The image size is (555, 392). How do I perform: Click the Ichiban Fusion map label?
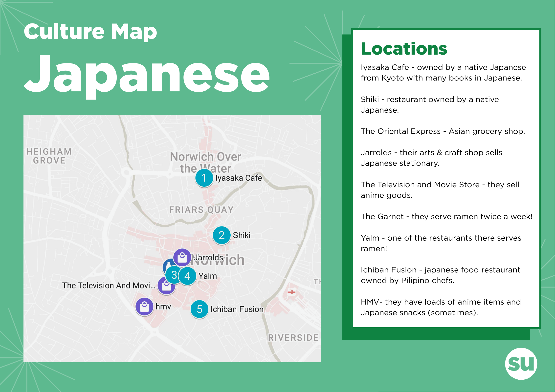point(237,309)
